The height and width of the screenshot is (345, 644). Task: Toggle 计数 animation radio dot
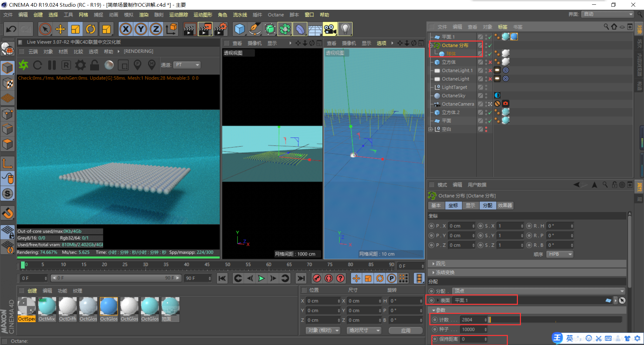point(435,320)
